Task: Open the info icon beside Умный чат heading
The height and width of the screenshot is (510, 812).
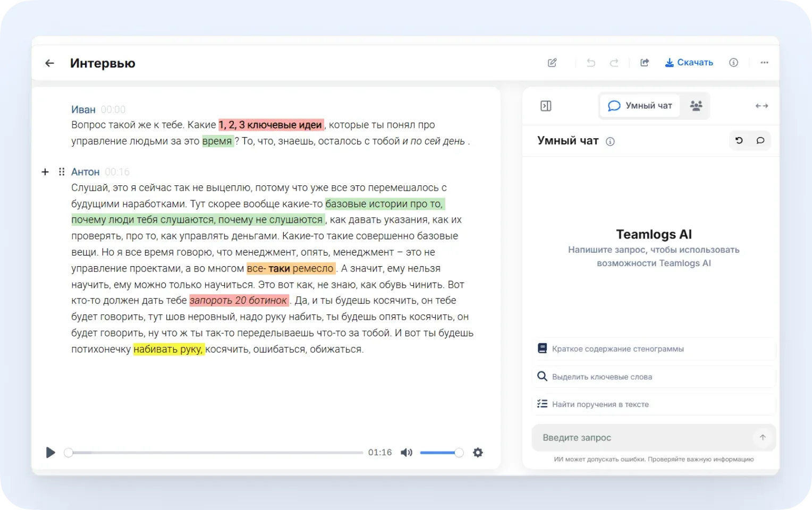Action: click(x=610, y=141)
